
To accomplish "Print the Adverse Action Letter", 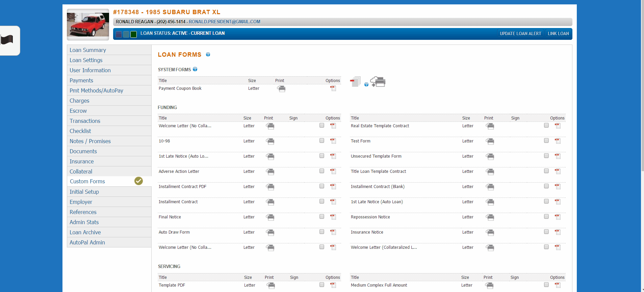I will [270, 172].
